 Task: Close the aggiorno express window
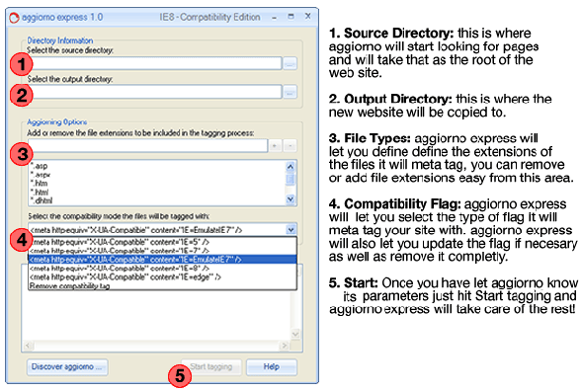[x=307, y=16]
